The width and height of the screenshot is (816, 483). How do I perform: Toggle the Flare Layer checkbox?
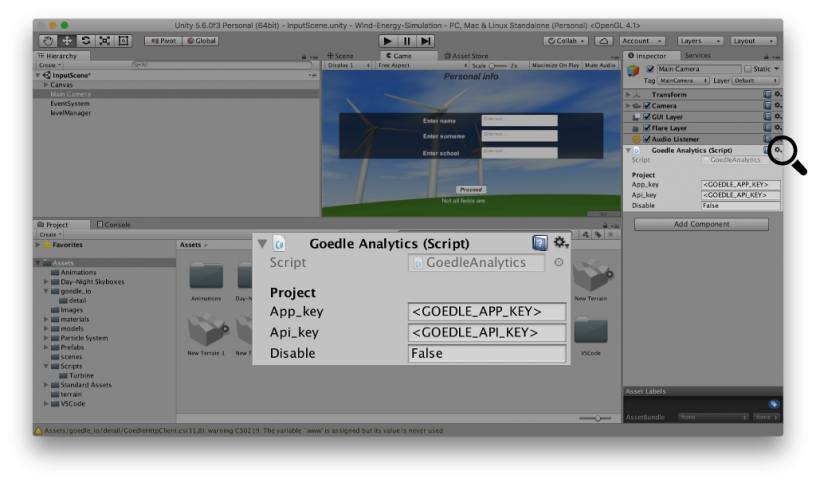[647, 128]
